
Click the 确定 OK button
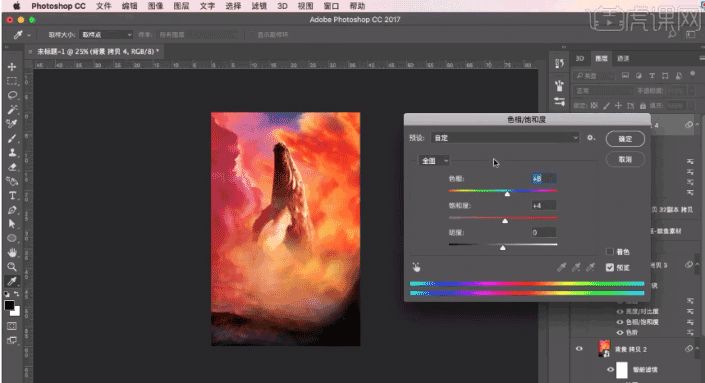point(625,139)
